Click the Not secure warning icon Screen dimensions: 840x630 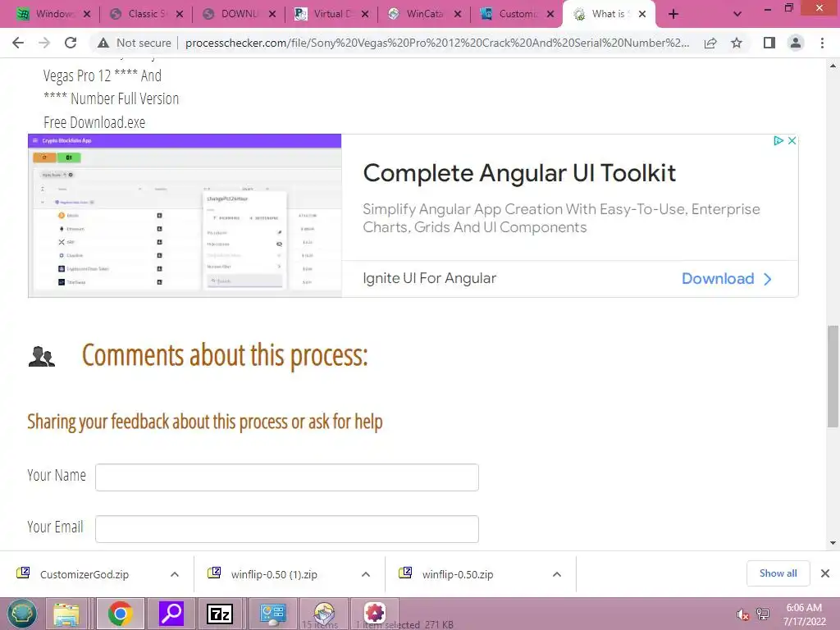pyautogui.click(x=103, y=43)
